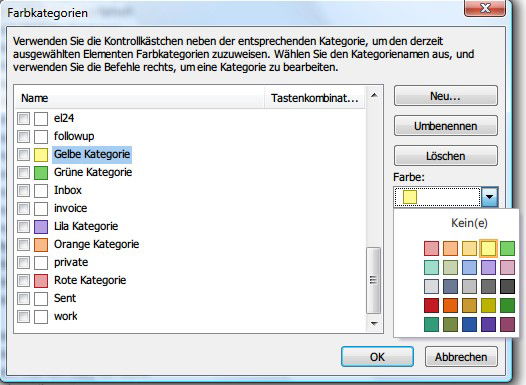Click the green icon beside Grüne Kategorie
This screenshot has width=526, height=385.
tap(41, 173)
